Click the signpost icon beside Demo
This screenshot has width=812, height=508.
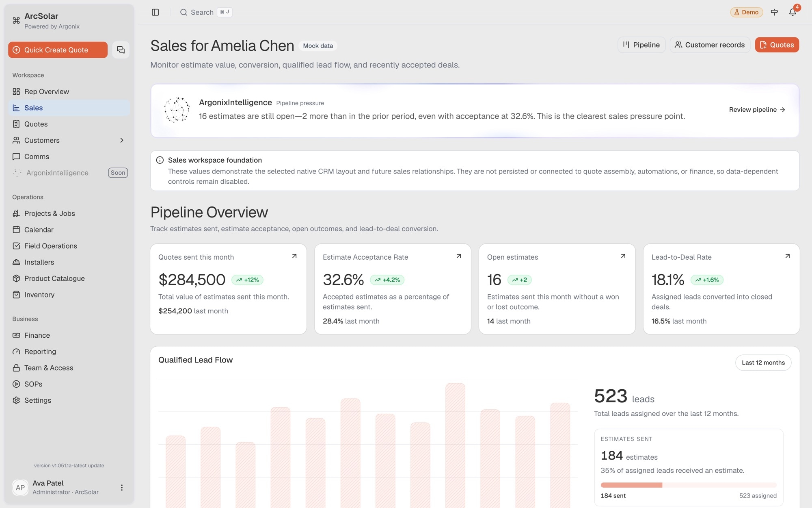pos(774,12)
